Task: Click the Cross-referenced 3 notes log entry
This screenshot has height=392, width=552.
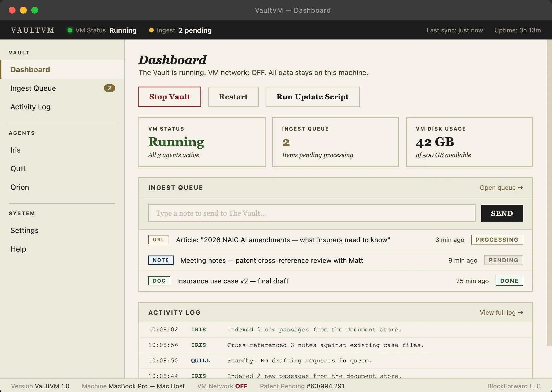Action: (335, 345)
